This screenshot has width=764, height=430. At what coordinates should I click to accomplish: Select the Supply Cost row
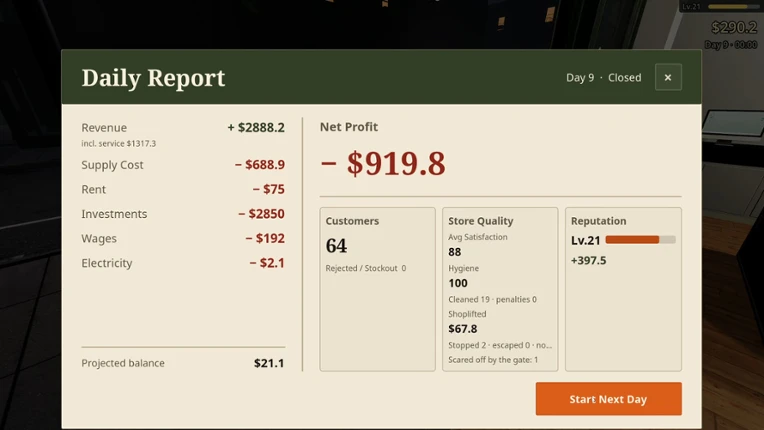coord(183,165)
